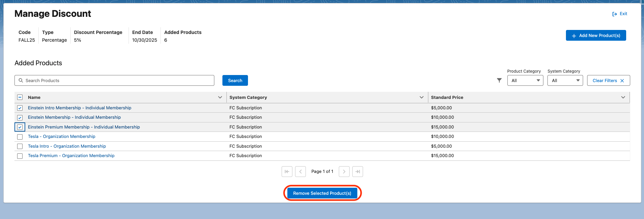Check Tesla Premium - Organization Membership checkbox
The height and width of the screenshot is (219, 644).
[x=20, y=156]
